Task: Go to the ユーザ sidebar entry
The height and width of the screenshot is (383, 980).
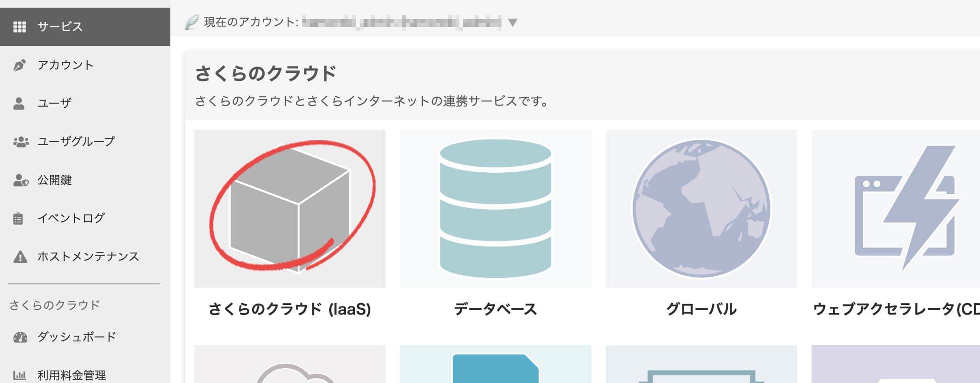Action: tap(85, 103)
